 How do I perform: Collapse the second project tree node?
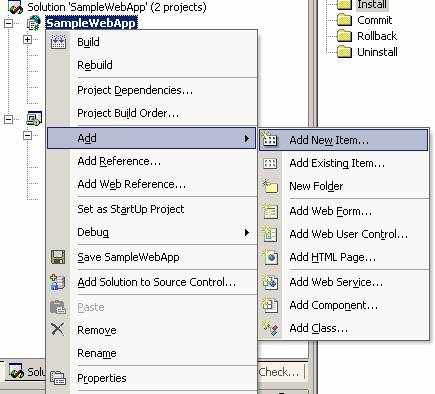pos(9,119)
